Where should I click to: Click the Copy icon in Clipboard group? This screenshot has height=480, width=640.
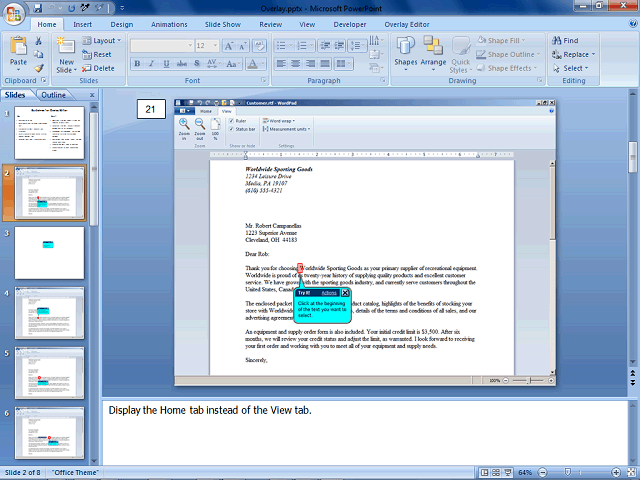point(38,54)
